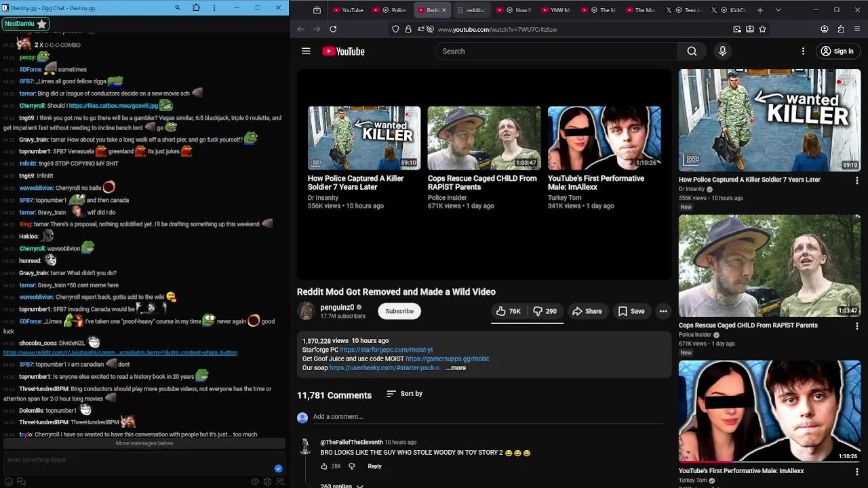Start voice search with the microphone icon

[x=722, y=52]
